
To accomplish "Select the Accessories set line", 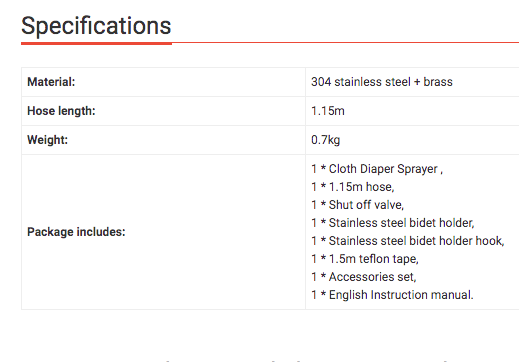I will [364, 277].
